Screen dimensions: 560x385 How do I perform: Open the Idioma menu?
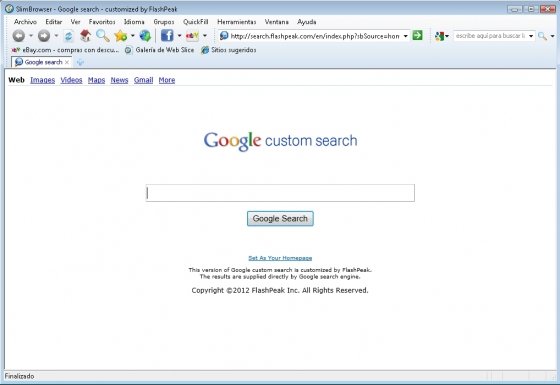tap(134, 22)
